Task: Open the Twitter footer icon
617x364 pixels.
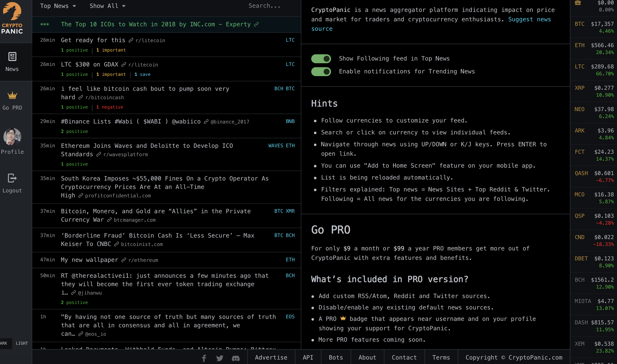Action: [220, 358]
